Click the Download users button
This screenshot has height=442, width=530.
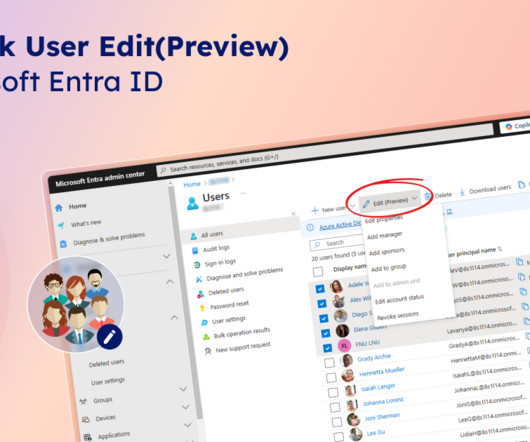(485, 190)
